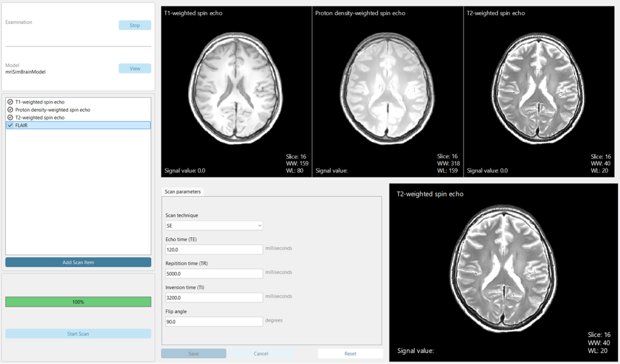
Task: Click the FLAIR checkmark icon
Action: [10, 125]
